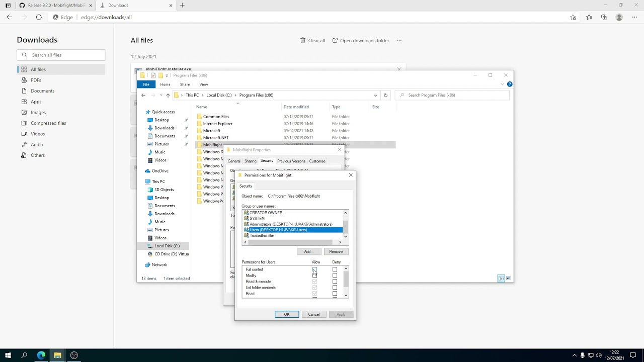Click the Add... button
Screen dimensions: 644x362
(308, 251)
